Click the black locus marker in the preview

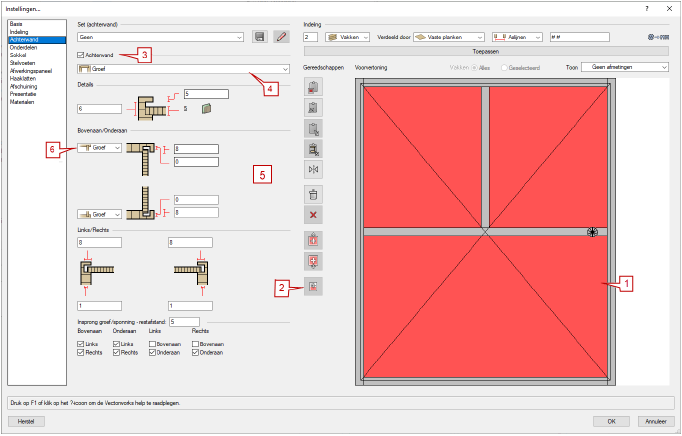pyautogui.click(x=592, y=232)
